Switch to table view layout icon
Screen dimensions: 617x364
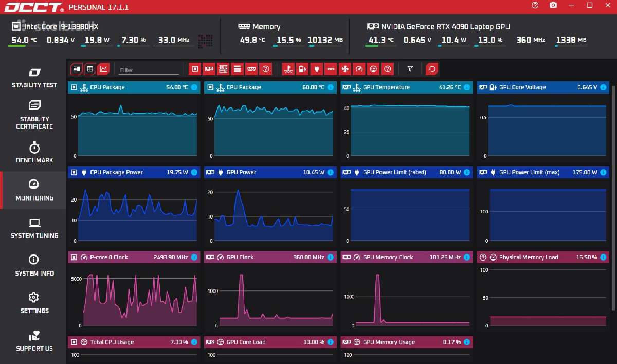[x=90, y=69]
